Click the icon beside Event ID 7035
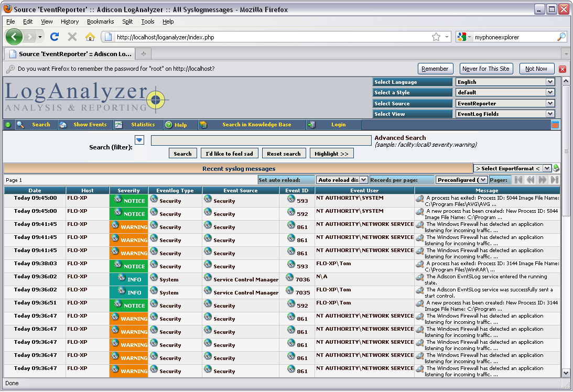The image size is (573, 392). [x=290, y=290]
